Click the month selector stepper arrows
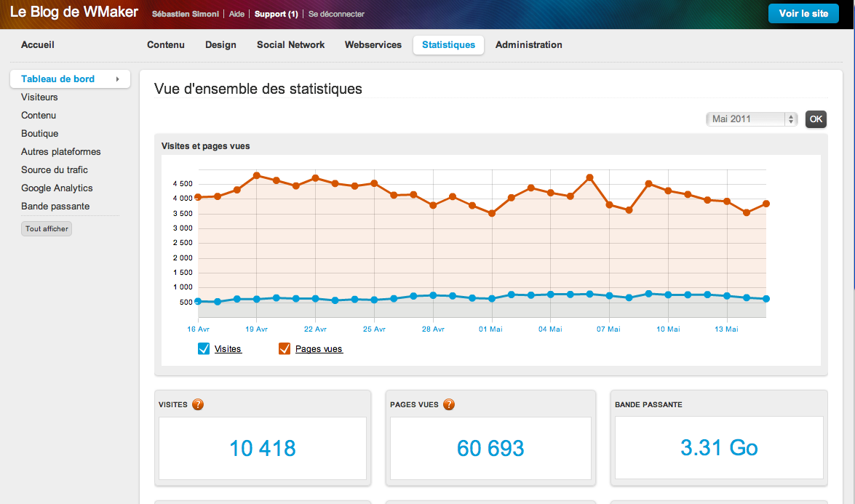The height and width of the screenshot is (504, 855). [x=791, y=119]
